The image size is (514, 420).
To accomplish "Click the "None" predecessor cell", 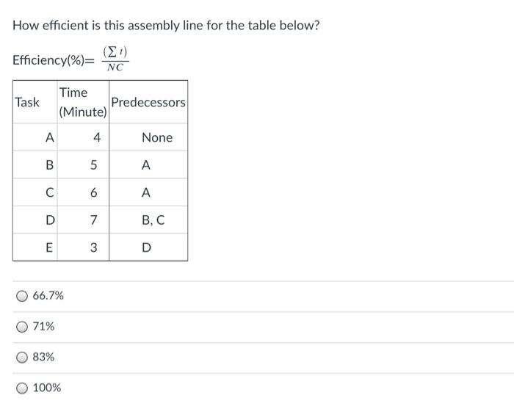I will click(156, 137).
